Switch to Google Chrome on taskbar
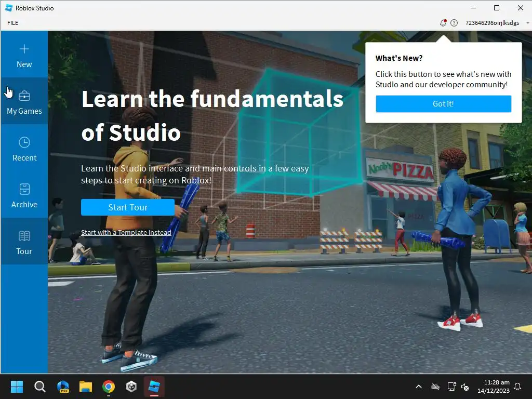 (109, 387)
